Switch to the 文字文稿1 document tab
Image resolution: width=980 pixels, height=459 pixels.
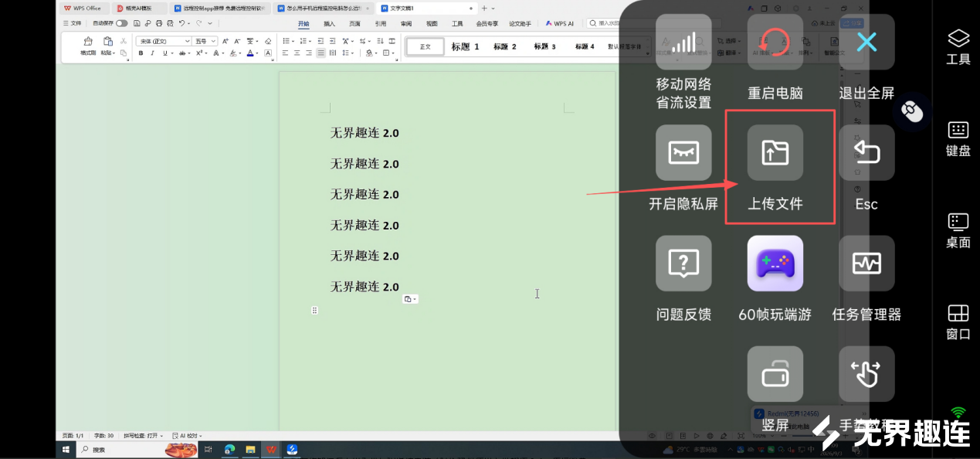coord(426,8)
